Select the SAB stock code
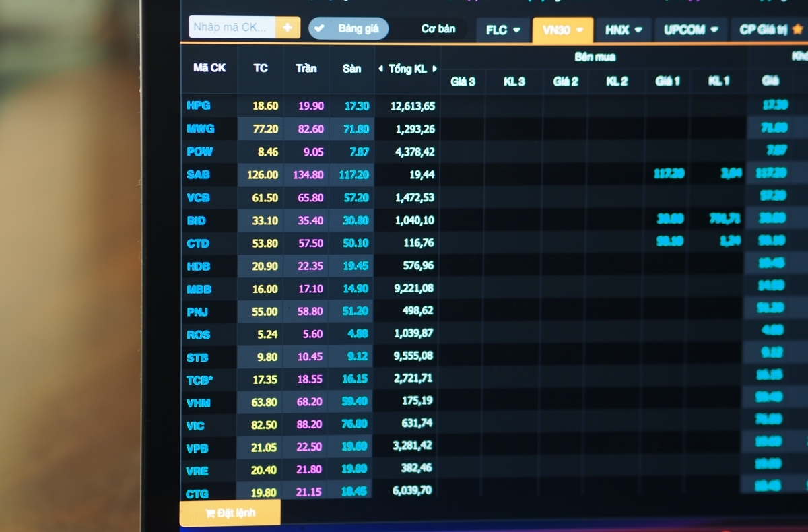 (x=199, y=174)
